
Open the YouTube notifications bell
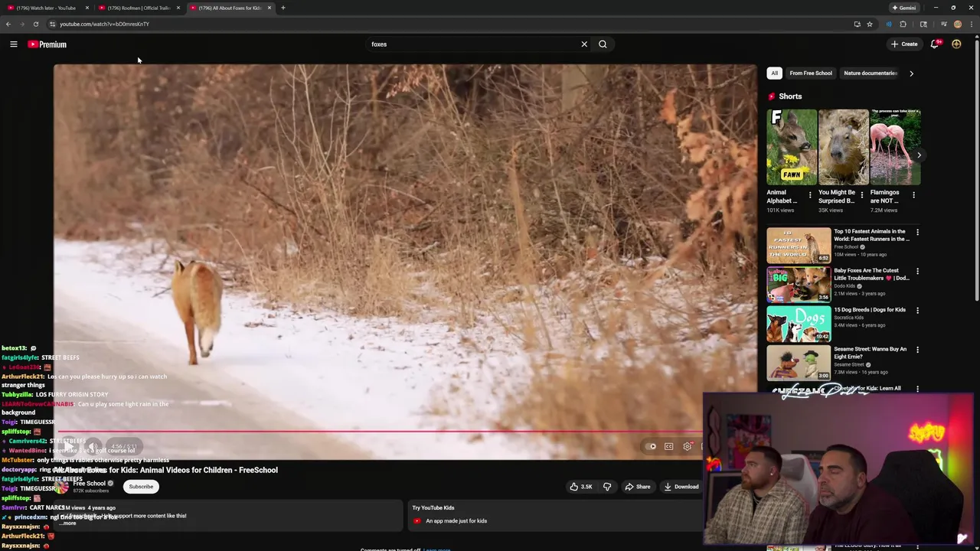point(935,44)
